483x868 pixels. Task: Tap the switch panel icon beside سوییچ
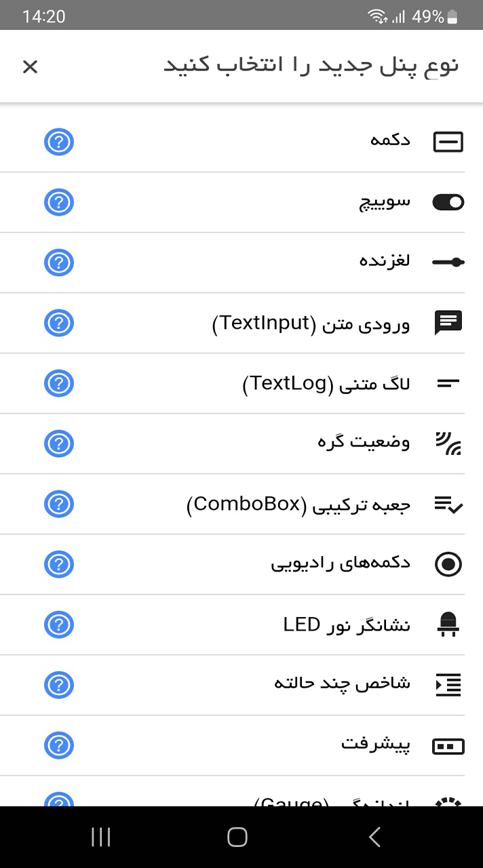(x=448, y=202)
